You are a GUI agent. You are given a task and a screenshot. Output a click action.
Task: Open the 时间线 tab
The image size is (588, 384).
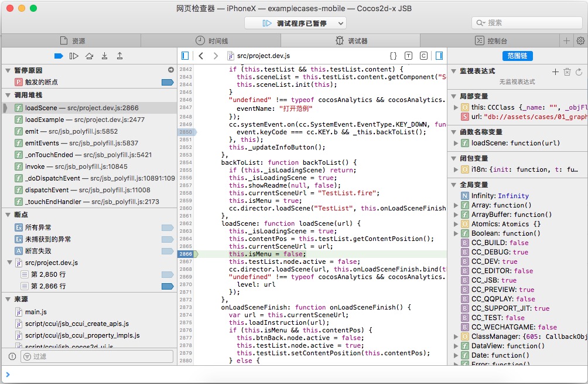point(211,40)
